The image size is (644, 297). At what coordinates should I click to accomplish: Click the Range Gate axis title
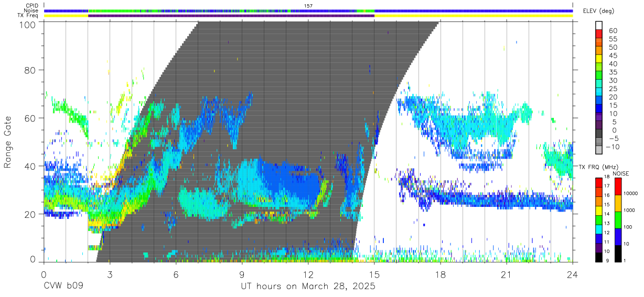tap(8, 142)
